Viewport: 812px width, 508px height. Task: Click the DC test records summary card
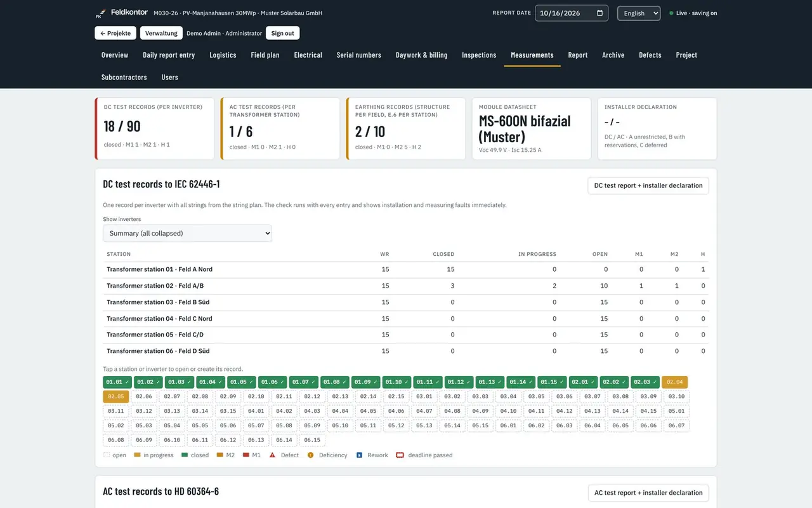pyautogui.click(x=155, y=128)
